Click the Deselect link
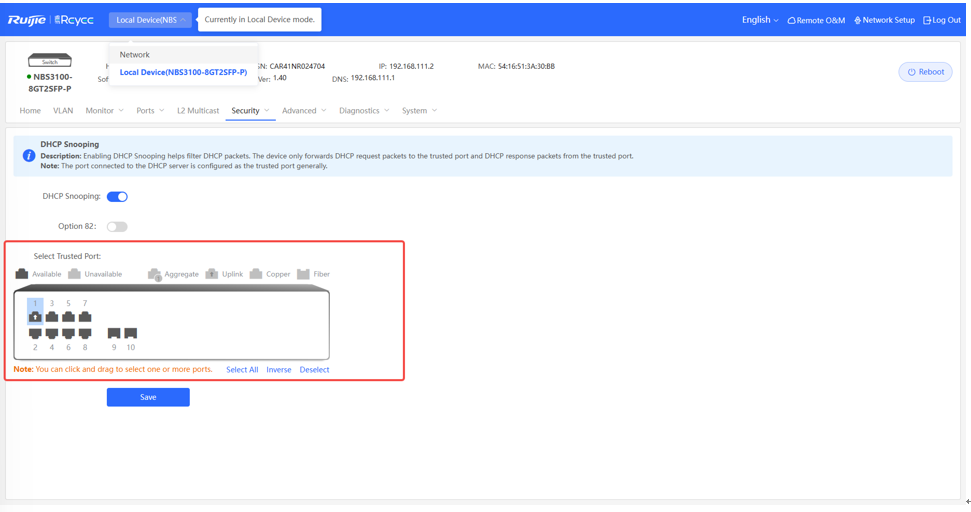Screen dimensions: 971x512 pos(315,370)
